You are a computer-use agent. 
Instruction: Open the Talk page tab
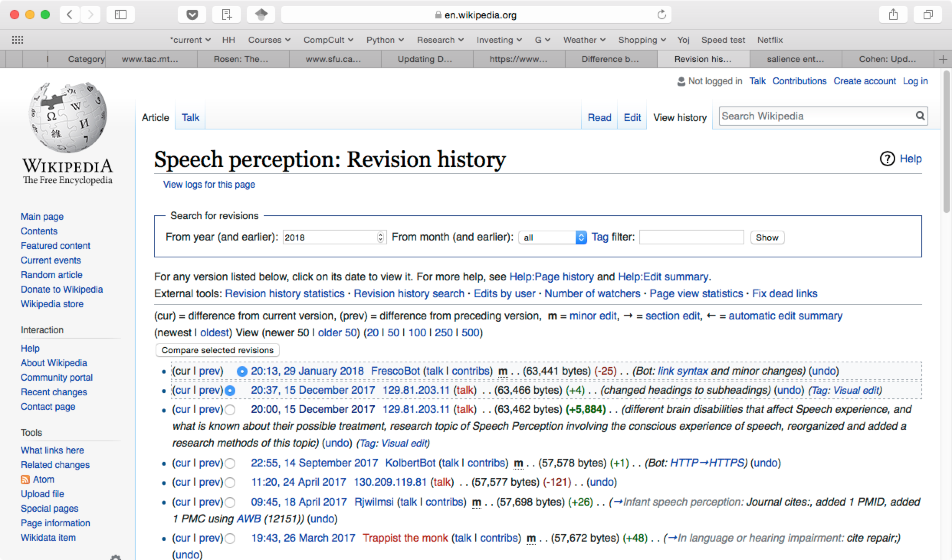[x=190, y=118]
